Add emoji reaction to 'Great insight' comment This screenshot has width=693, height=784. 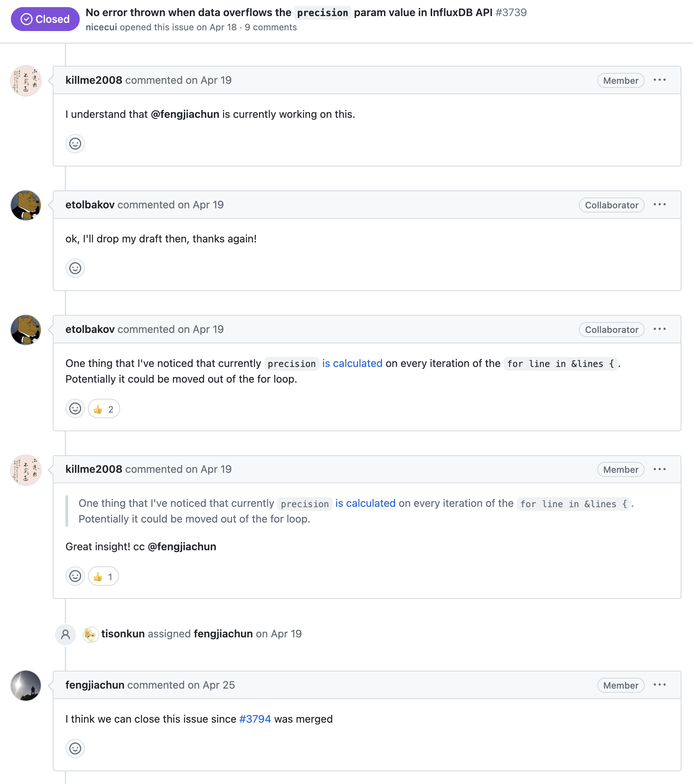pyautogui.click(x=75, y=576)
